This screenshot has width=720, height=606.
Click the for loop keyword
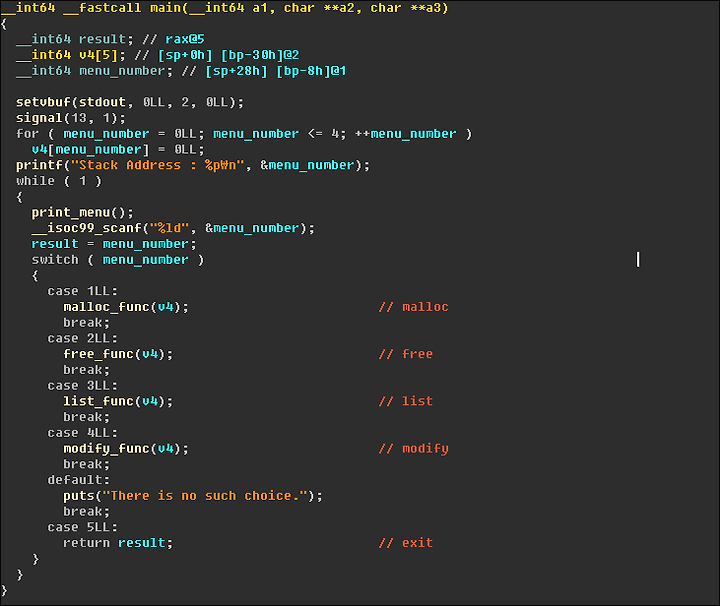click(x=28, y=134)
